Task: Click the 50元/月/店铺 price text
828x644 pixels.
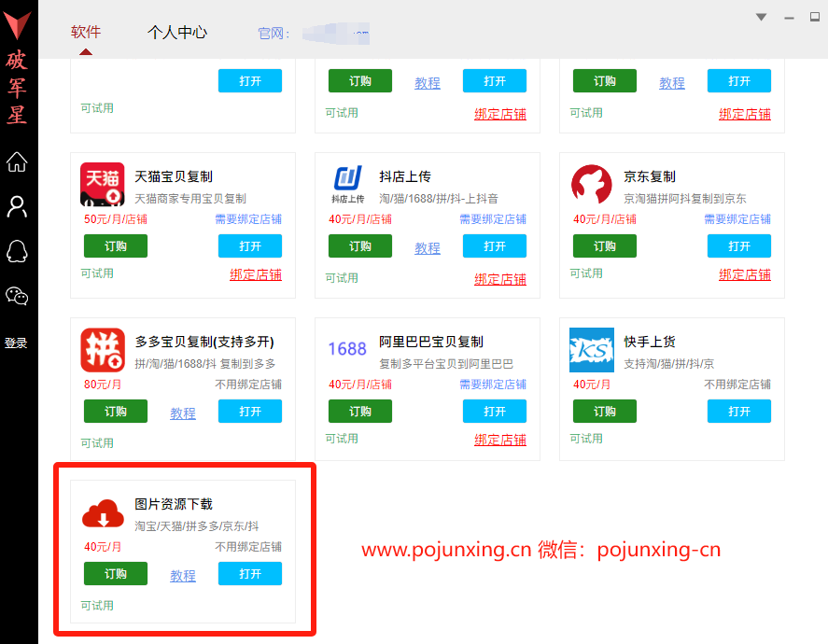Action: coord(116,219)
